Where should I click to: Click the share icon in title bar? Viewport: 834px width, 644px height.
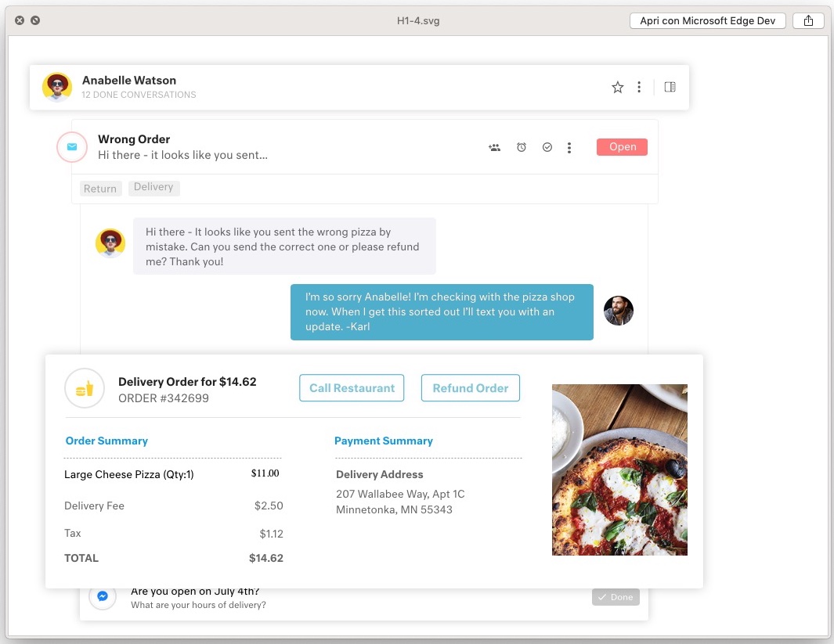tap(808, 20)
